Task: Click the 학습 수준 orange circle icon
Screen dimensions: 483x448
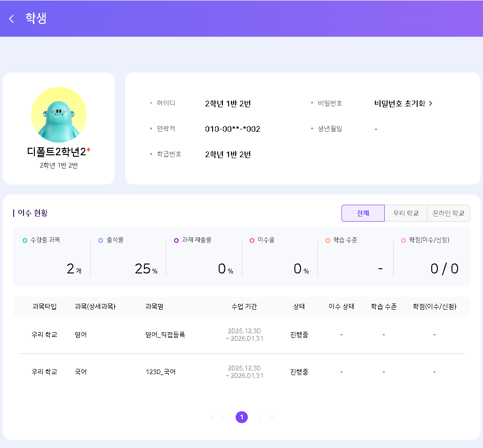Action: click(x=328, y=240)
